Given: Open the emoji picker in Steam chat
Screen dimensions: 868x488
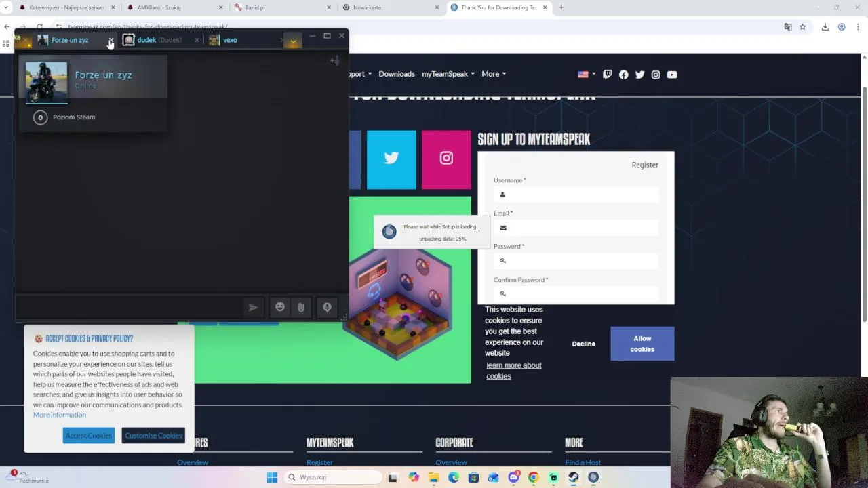Looking at the screenshot, I should [x=280, y=307].
